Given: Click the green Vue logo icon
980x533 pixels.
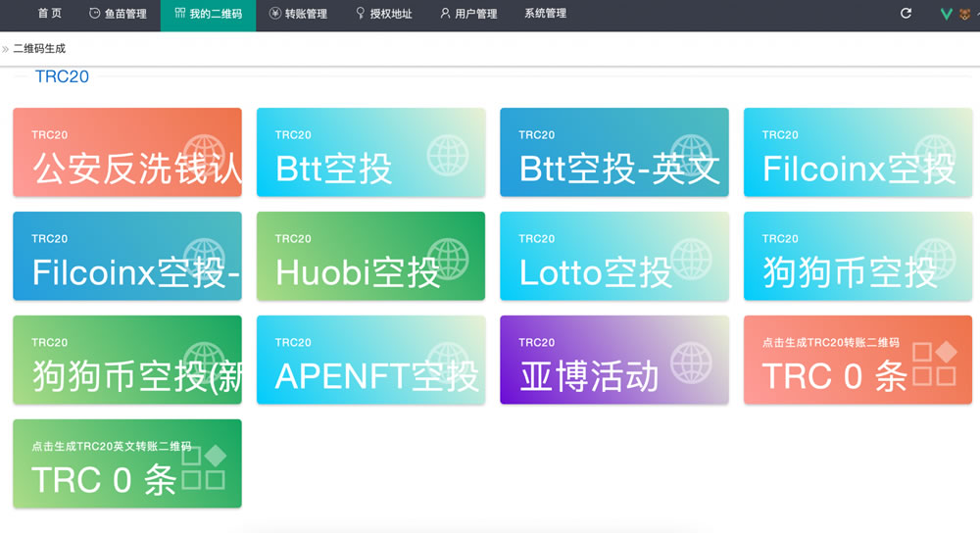Looking at the screenshot, I should 947,14.
